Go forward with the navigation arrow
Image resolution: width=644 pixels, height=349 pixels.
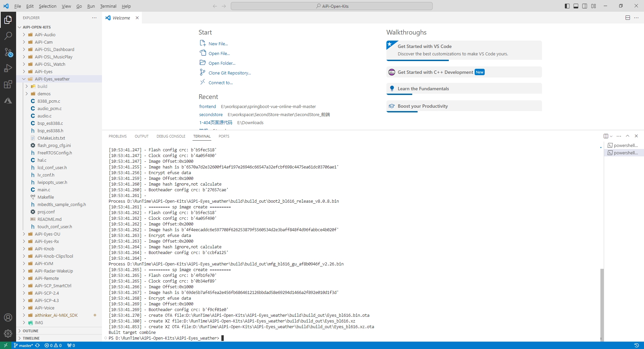click(224, 6)
